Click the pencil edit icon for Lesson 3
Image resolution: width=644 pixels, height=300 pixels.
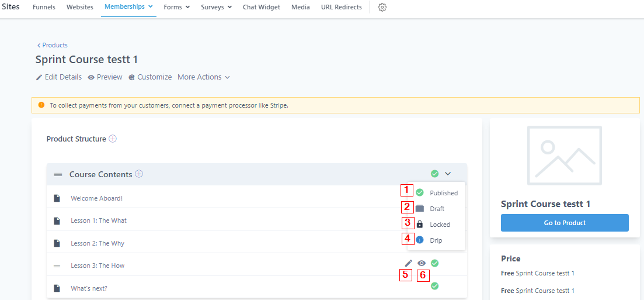click(x=408, y=263)
